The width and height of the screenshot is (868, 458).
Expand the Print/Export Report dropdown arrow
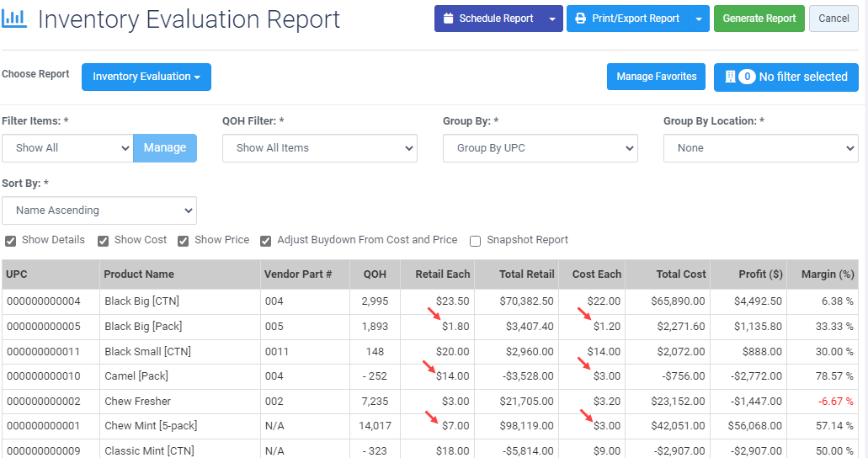click(699, 19)
